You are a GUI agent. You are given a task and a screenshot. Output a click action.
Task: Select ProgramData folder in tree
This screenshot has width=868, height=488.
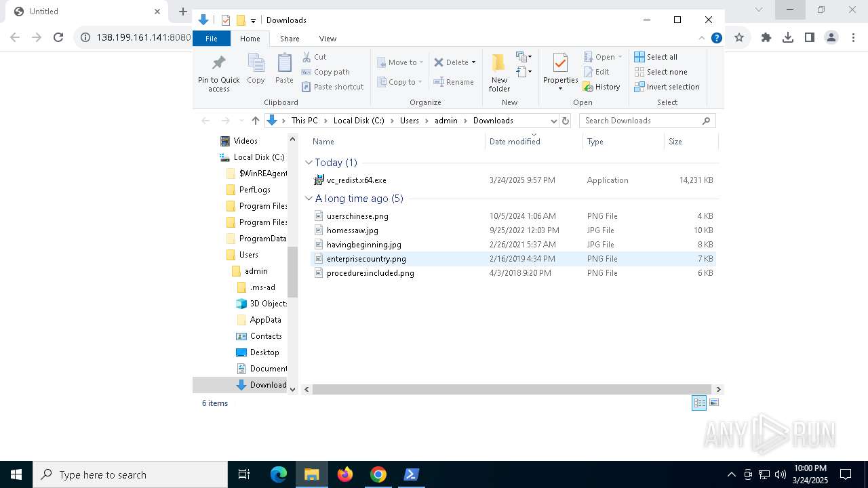point(262,239)
